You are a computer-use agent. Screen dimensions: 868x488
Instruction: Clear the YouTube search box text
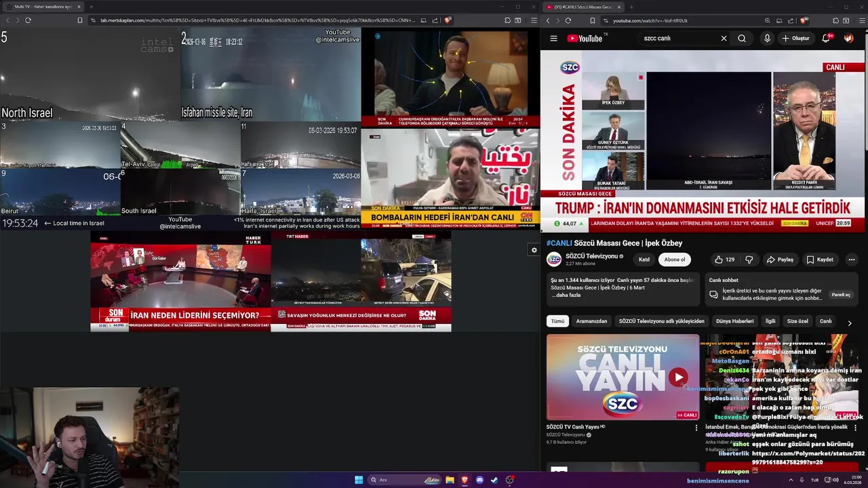point(724,39)
